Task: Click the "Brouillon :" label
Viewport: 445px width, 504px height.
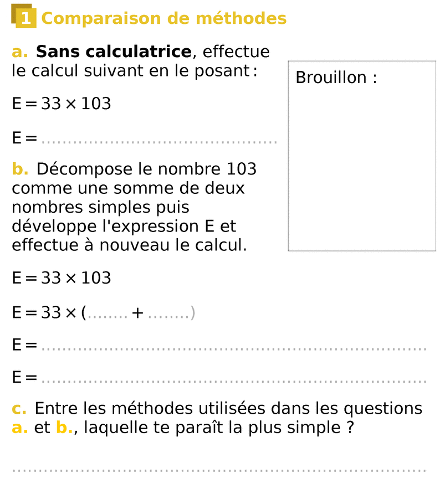Action: click(x=336, y=78)
